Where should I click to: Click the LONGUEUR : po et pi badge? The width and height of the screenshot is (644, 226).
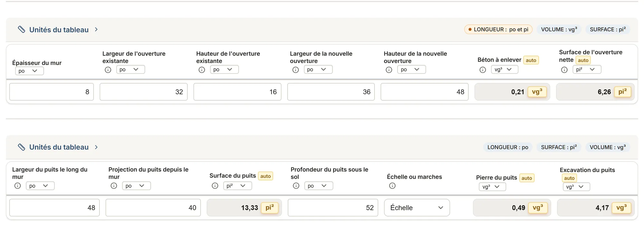click(x=498, y=30)
